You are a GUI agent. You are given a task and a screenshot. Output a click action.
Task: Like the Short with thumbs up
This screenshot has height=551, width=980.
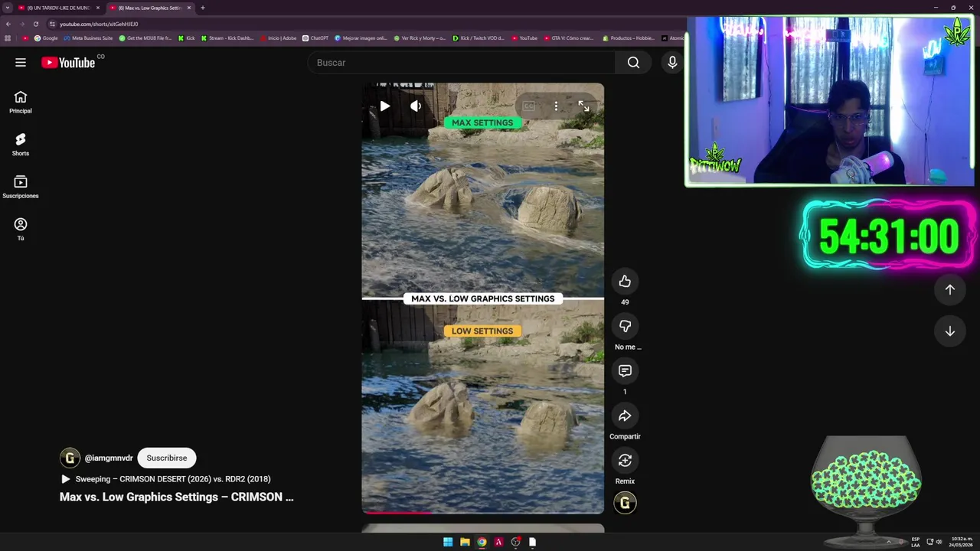click(625, 282)
